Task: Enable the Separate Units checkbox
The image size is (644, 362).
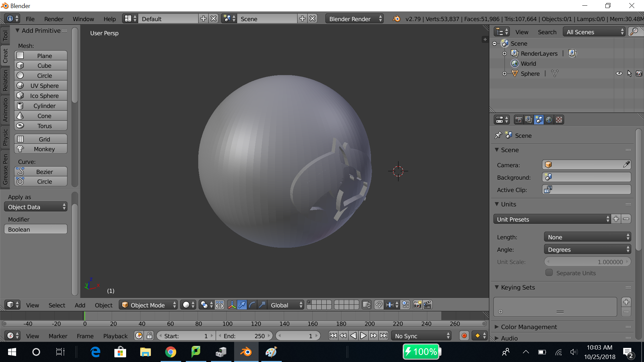Action: pyautogui.click(x=549, y=273)
